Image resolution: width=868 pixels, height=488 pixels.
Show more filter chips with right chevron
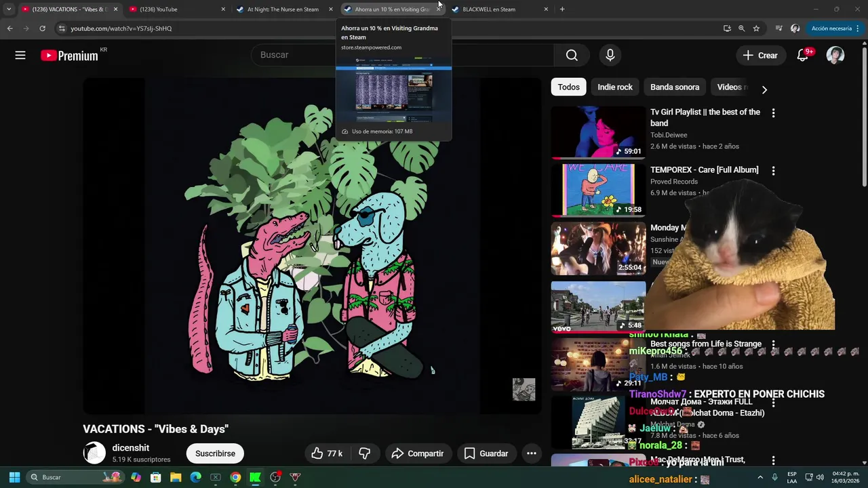coord(764,89)
